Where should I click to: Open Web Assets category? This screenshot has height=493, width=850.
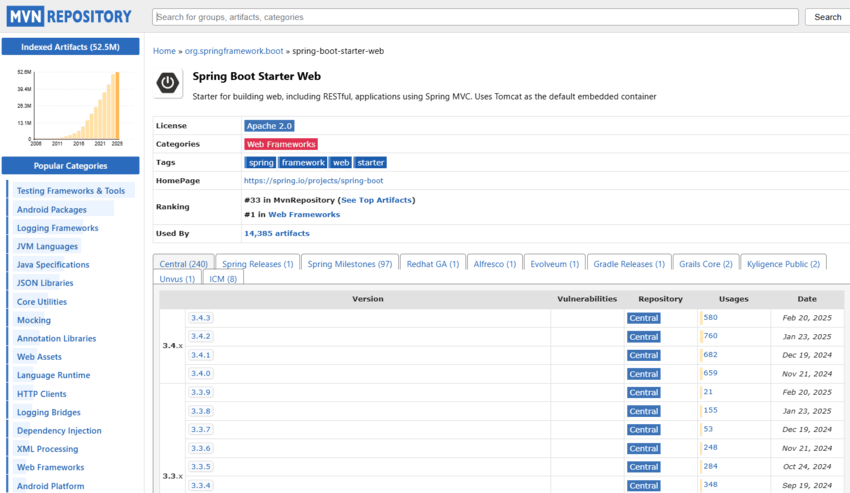pos(39,357)
